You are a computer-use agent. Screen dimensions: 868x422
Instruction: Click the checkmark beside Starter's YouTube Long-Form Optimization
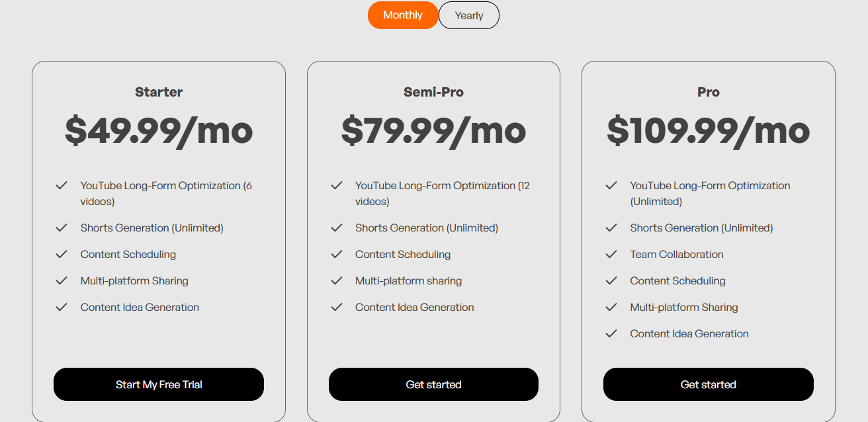click(62, 186)
